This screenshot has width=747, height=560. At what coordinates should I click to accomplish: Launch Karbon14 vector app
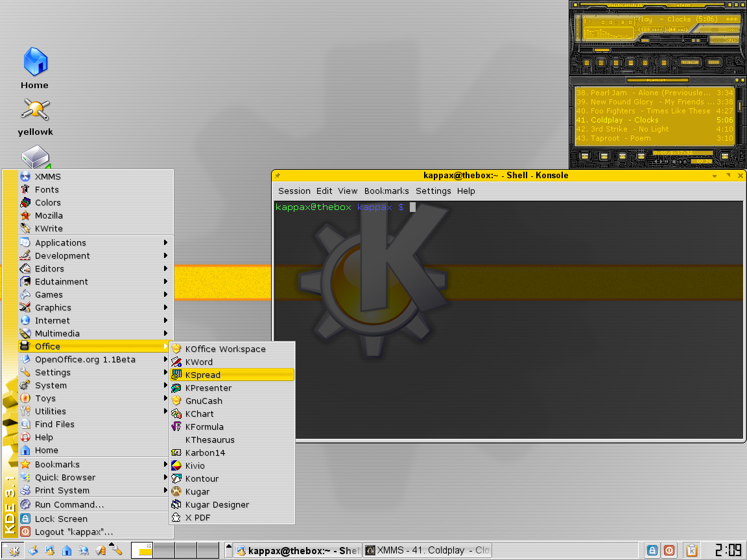click(232, 453)
